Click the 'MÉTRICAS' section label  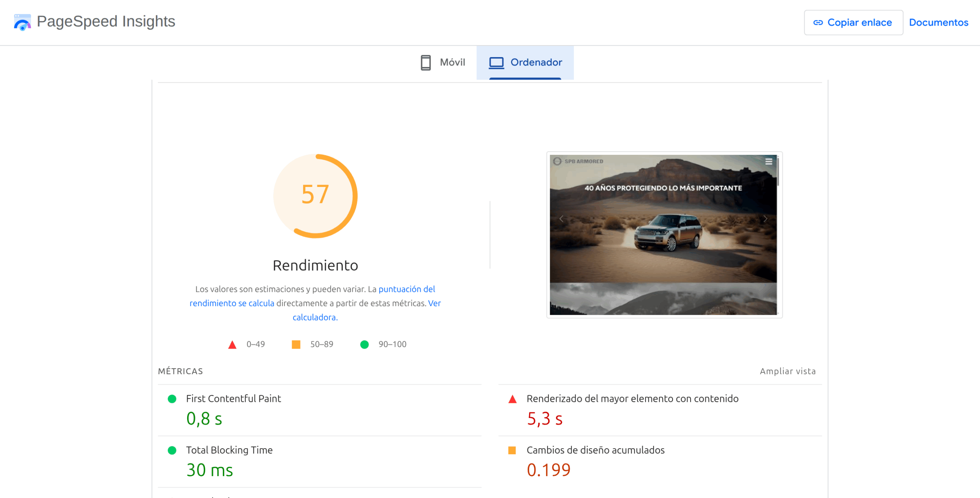180,371
